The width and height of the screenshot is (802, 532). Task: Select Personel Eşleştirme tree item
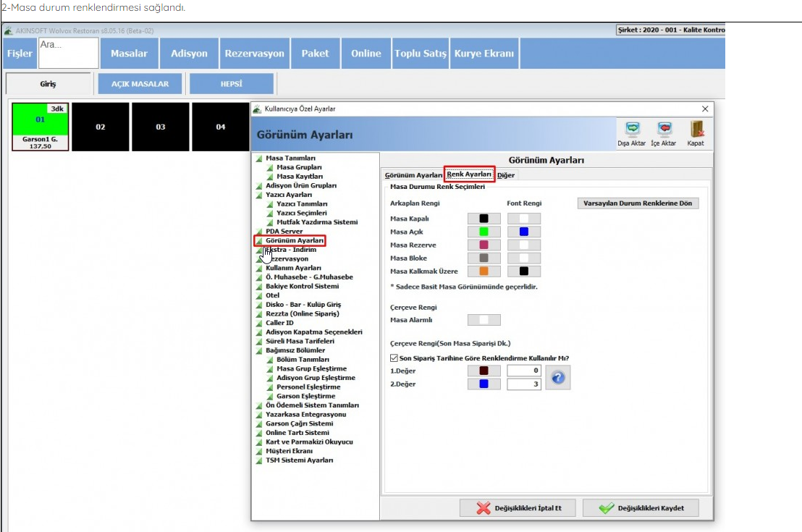(308, 387)
